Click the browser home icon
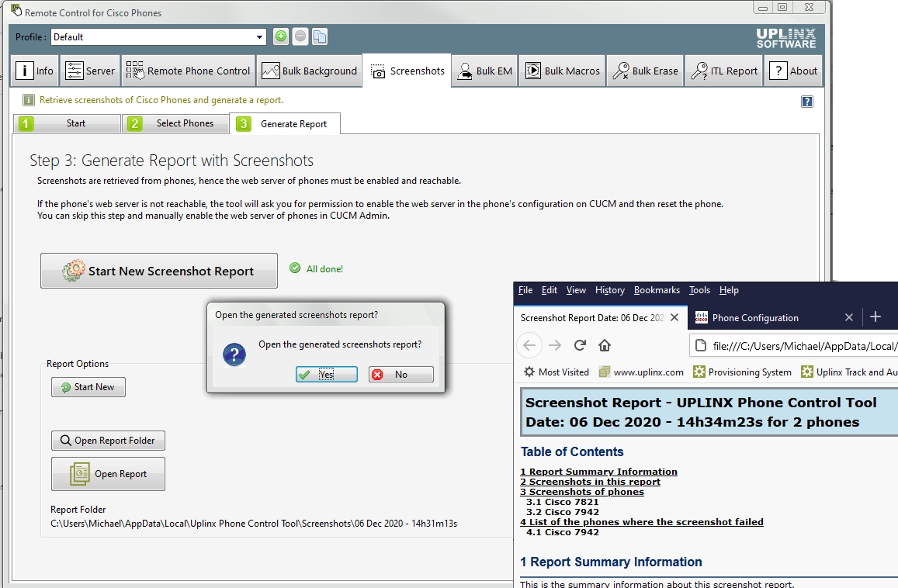 click(x=605, y=345)
